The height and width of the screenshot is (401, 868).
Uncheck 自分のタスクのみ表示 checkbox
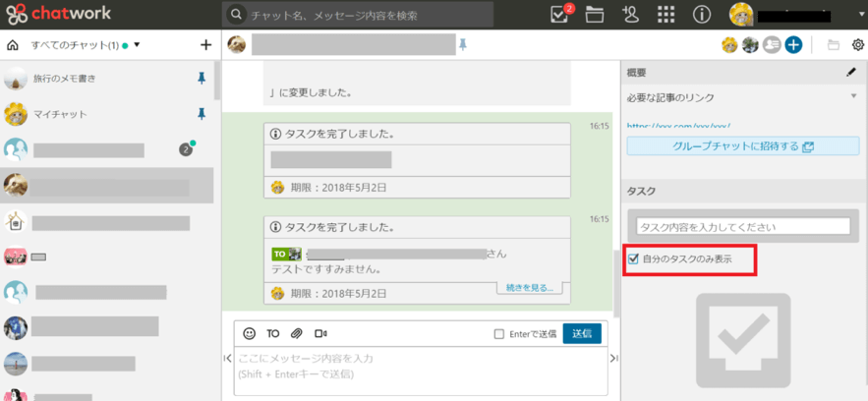pyautogui.click(x=634, y=258)
